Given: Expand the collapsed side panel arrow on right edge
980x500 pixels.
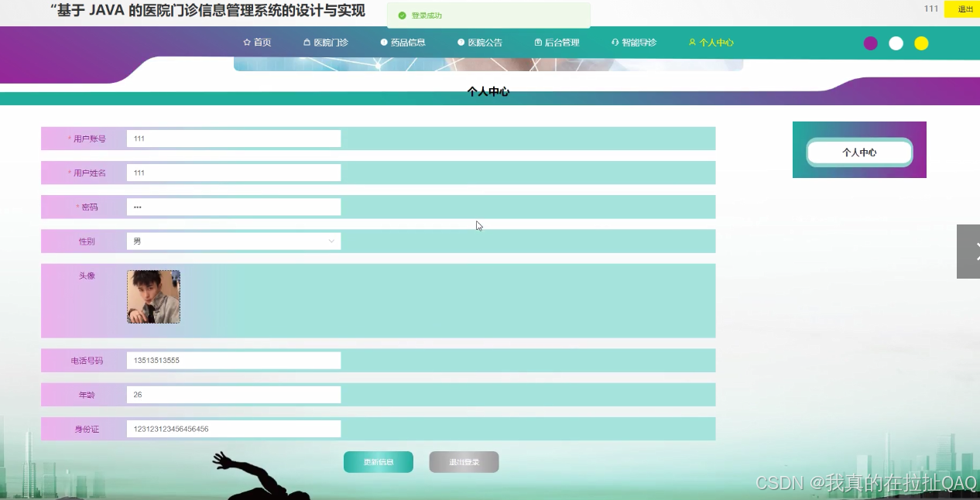Looking at the screenshot, I should click(x=968, y=251).
